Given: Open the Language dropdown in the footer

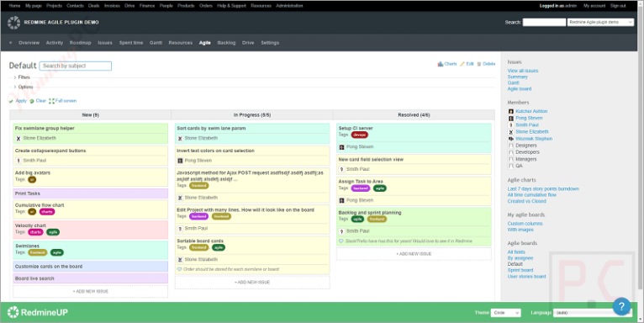Looking at the screenshot, I should coord(592,313).
